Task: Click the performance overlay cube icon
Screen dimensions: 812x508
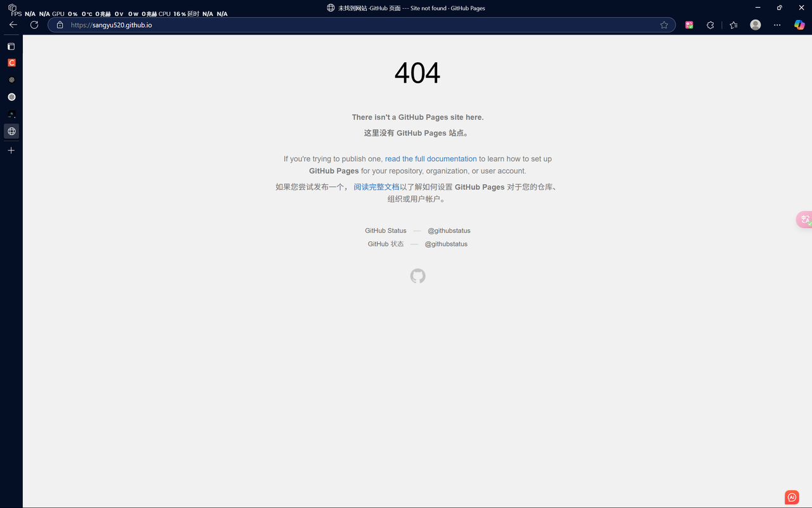Action: [12, 8]
